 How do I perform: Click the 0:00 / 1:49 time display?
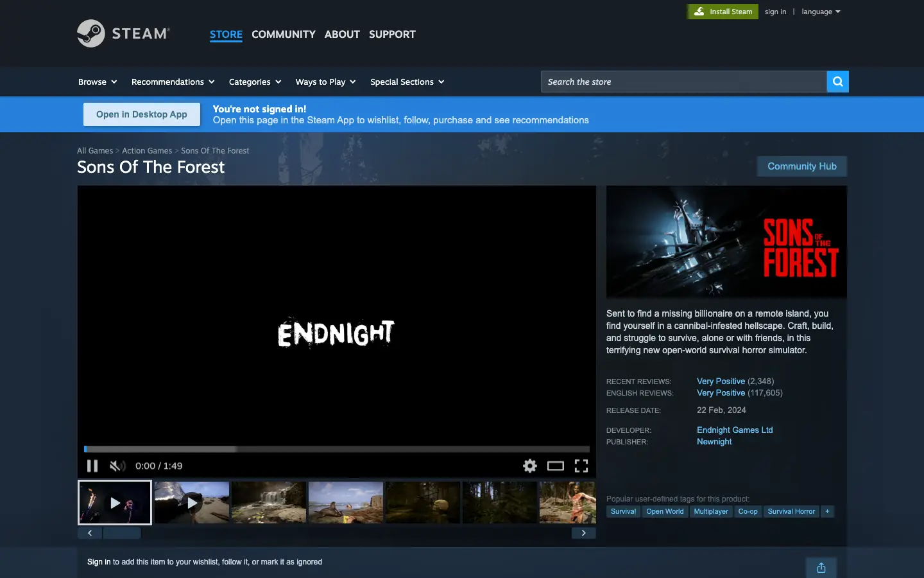[x=159, y=466]
